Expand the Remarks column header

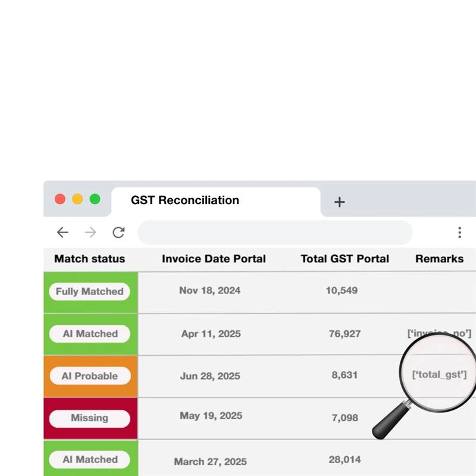[440, 259]
